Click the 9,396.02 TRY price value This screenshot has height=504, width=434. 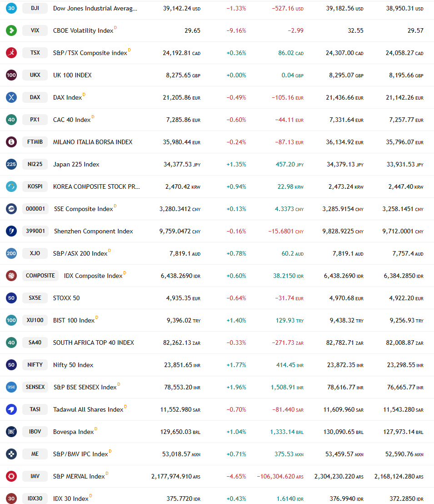click(x=184, y=320)
